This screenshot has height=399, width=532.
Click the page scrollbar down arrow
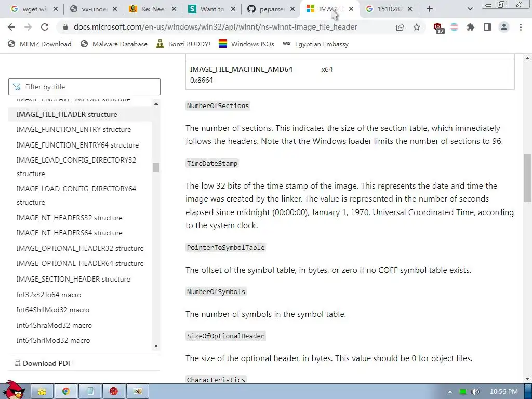tap(528, 379)
